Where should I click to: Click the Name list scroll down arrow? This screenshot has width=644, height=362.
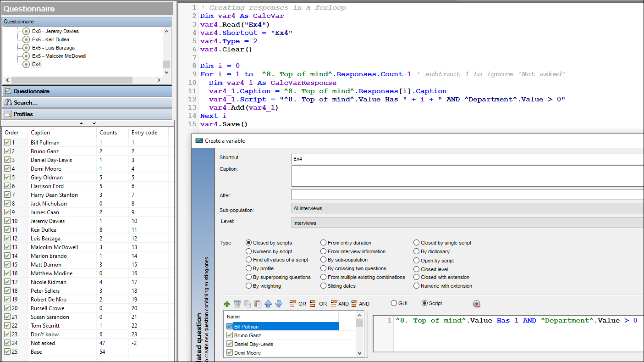click(360, 354)
